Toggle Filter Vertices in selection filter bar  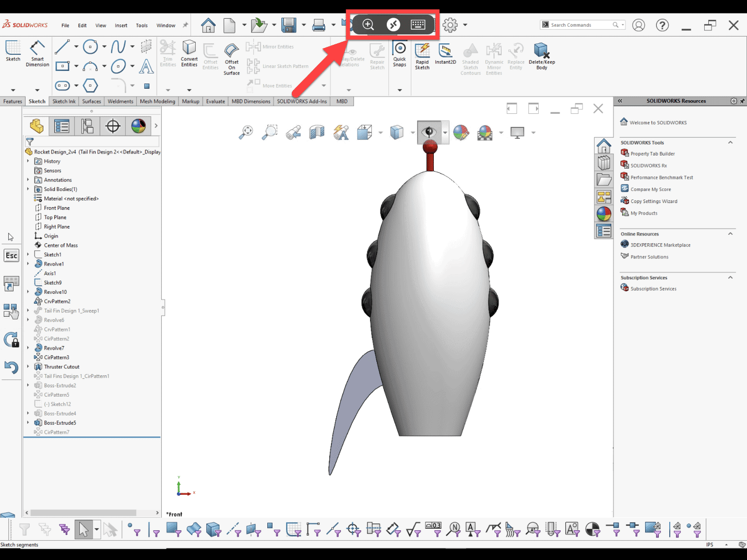click(x=134, y=529)
